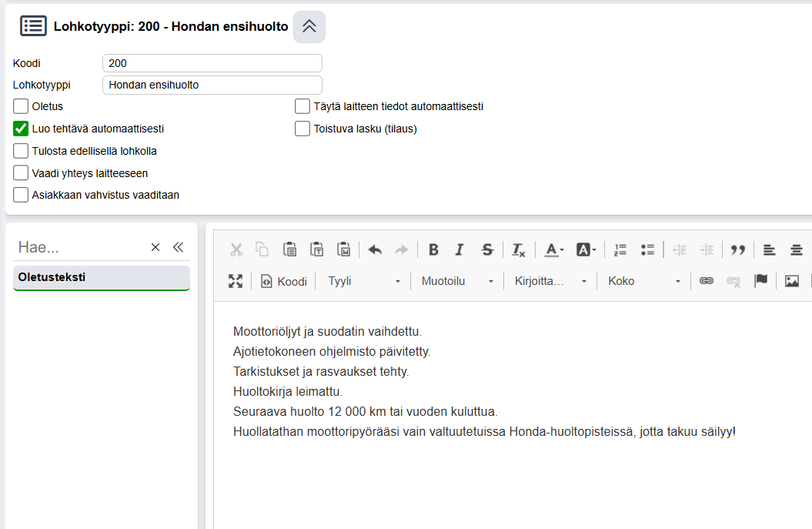Click the Cut scissors icon
Image resolution: width=812 pixels, height=529 pixels.
pos(236,249)
